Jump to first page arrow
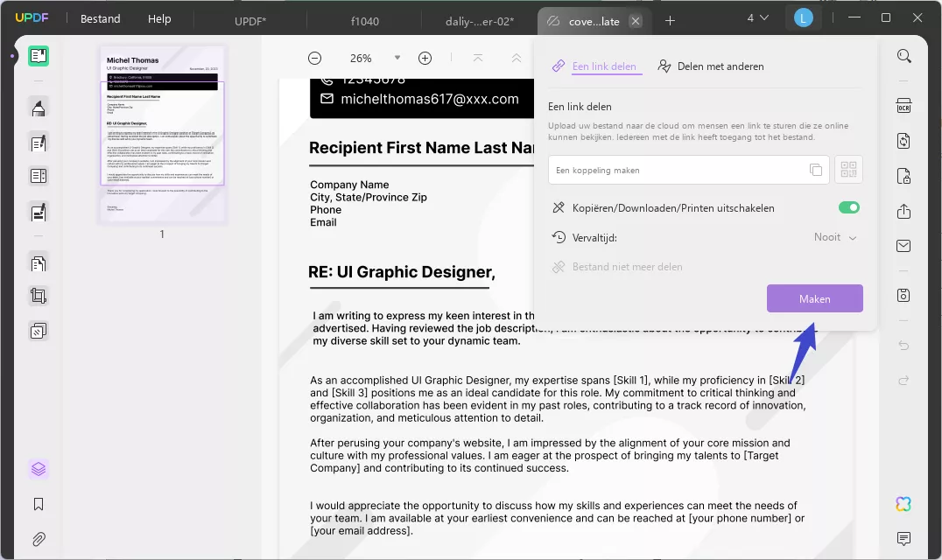Image resolution: width=942 pixels, height=560 pixels. [478, 59]
